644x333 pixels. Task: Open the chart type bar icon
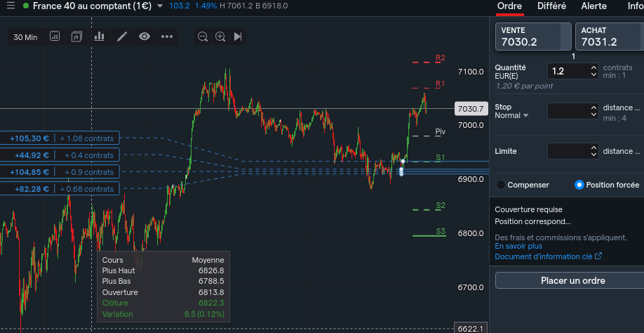(x=99, y=36)
